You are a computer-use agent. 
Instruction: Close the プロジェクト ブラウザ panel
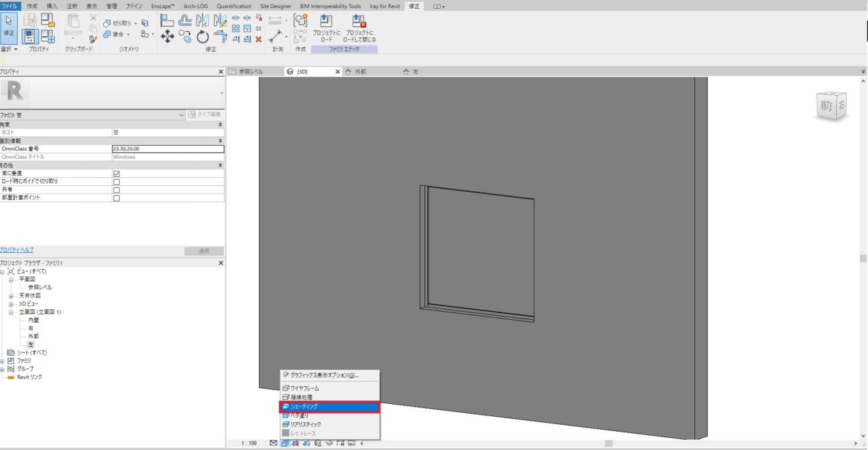click(220, 263)
